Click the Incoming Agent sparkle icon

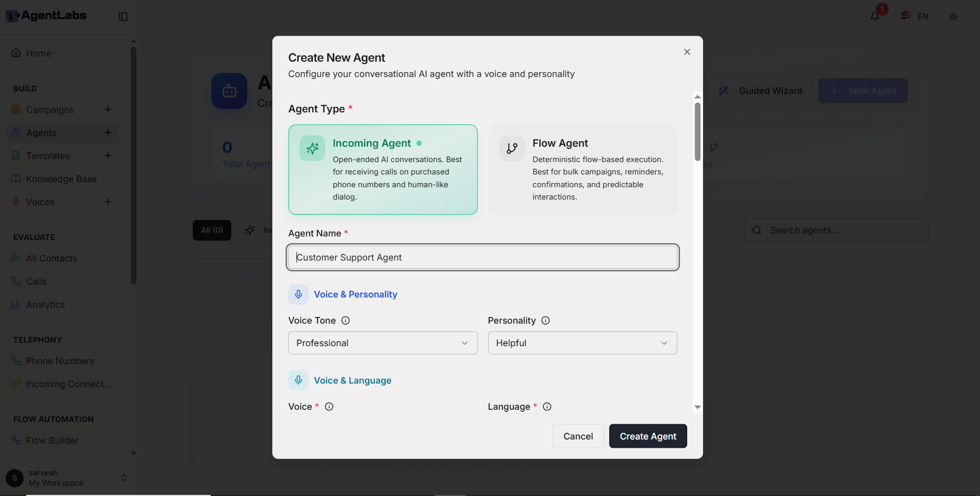(x=312, y=148)
